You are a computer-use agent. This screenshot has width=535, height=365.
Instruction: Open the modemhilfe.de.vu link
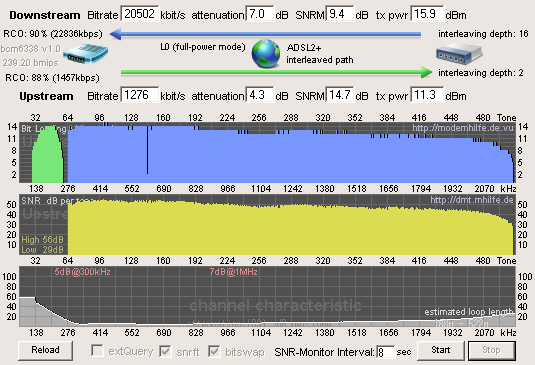tap(463, 128)
